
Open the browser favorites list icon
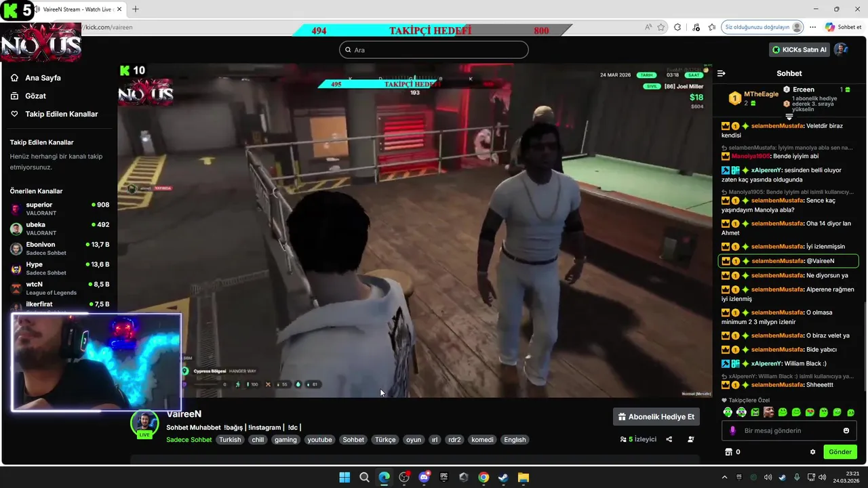click(x=712, y=27)
